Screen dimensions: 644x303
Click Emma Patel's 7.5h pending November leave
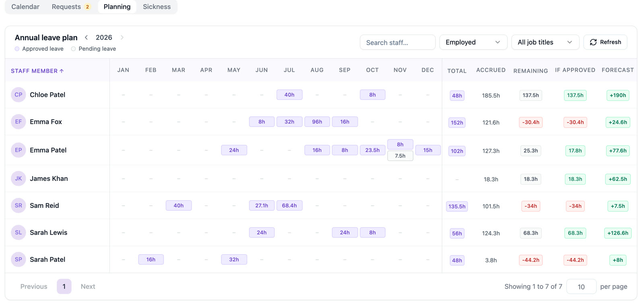[x=400, y=156]
